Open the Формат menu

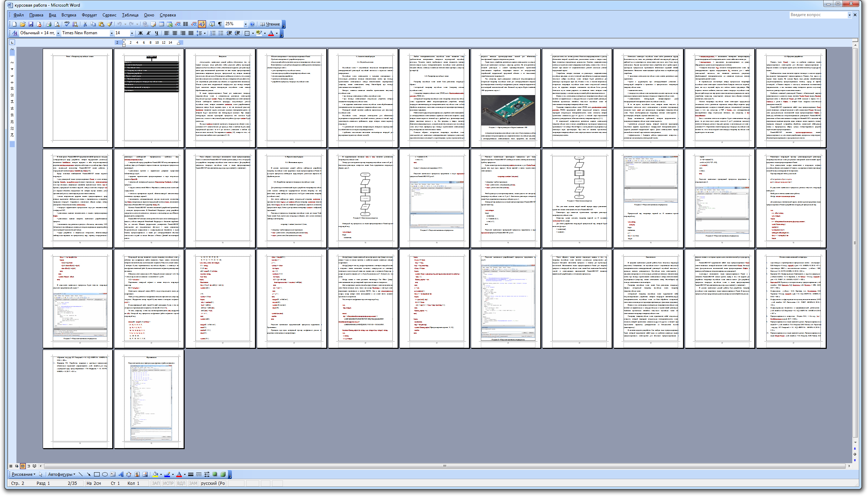coord(89,15)
